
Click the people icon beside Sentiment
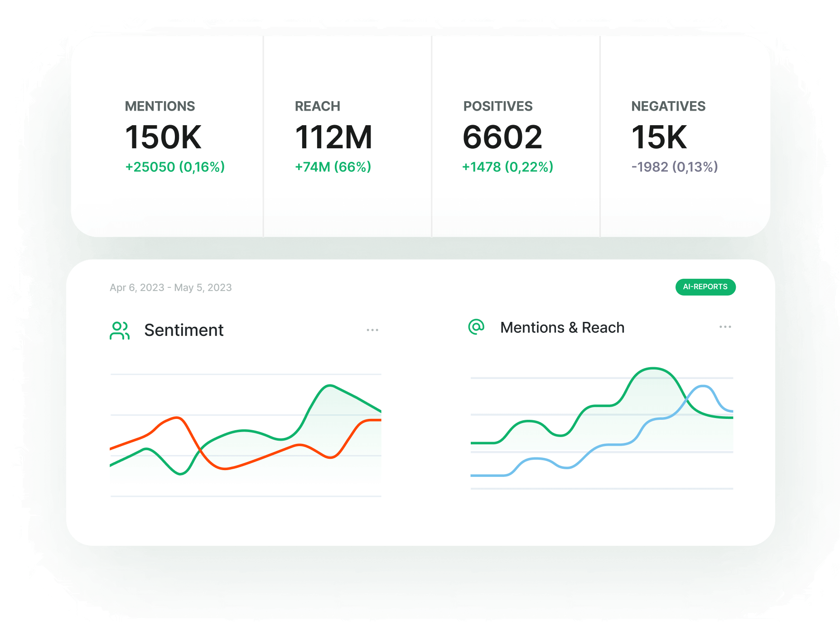(x=120, y=330)
